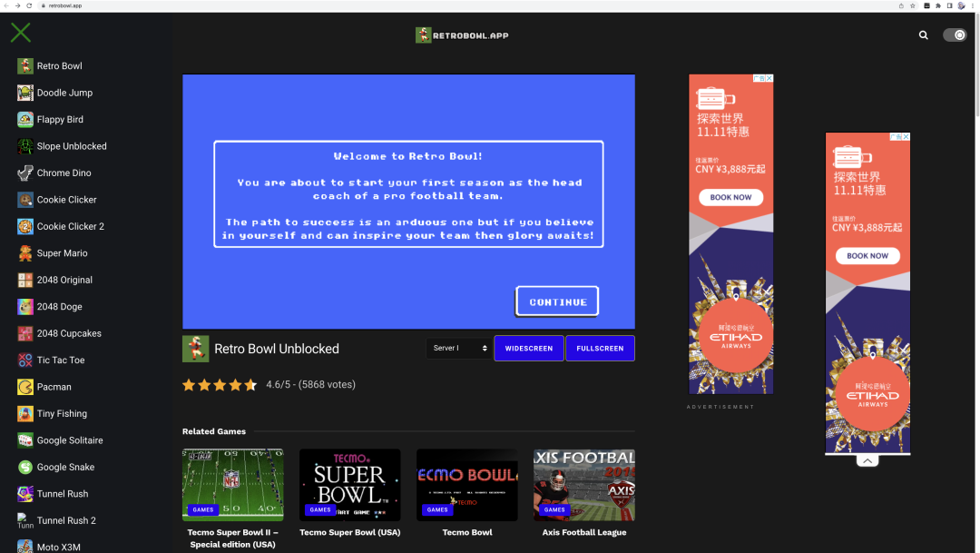Open Flappy Bird icon in sidebar
Viewport: 980px width, 553px height.
[25, 120]
